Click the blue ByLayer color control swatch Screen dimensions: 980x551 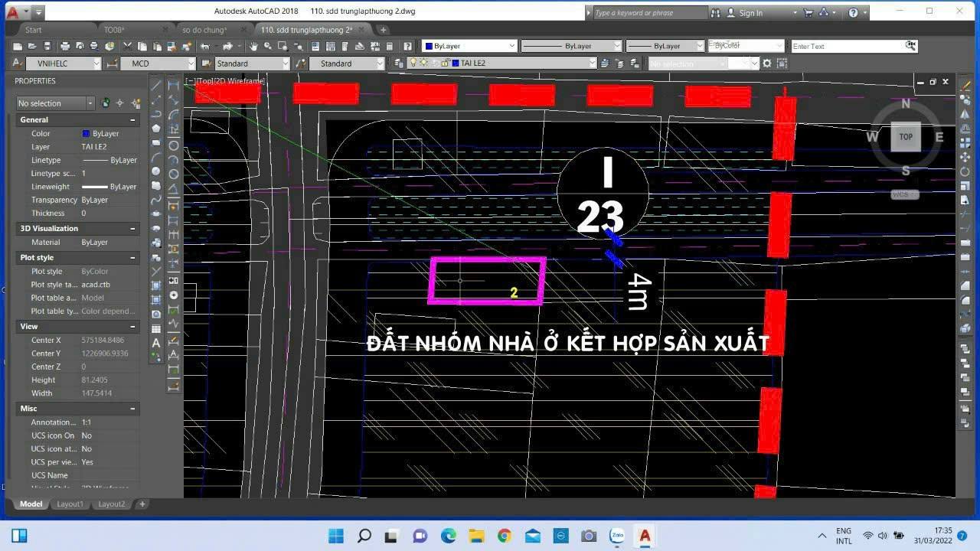click(x=428, y=46)
